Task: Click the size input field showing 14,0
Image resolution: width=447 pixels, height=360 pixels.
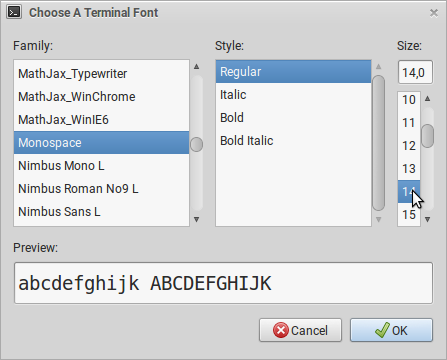Action: (415, 72)
